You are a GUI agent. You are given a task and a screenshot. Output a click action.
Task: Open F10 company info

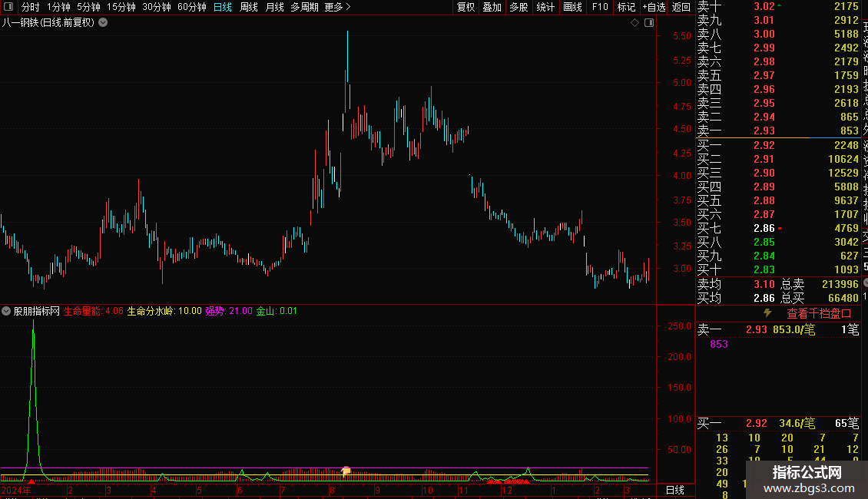(600, 7)
